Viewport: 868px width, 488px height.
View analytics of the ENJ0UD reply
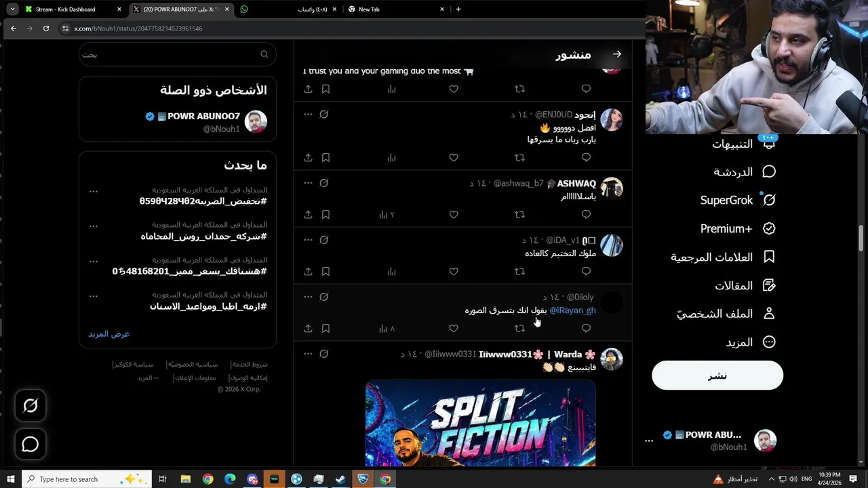pyautogui.click(x=391, y=158)
